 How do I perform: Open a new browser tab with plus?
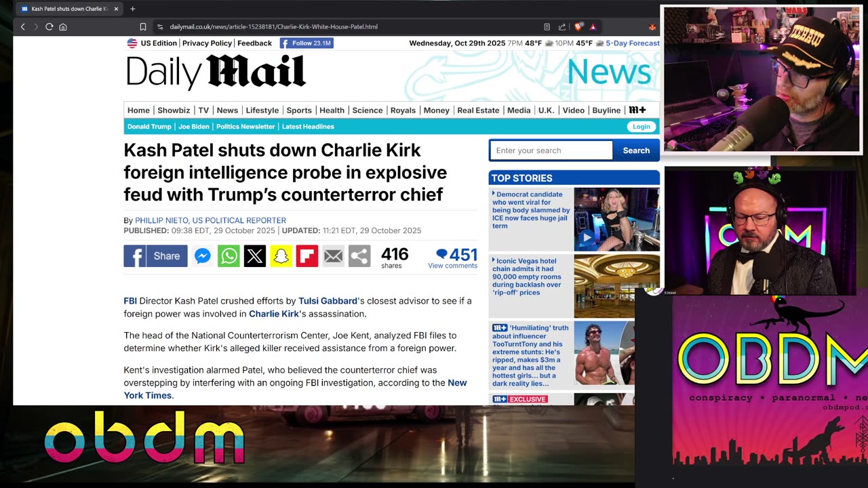[x=132, y=9]
